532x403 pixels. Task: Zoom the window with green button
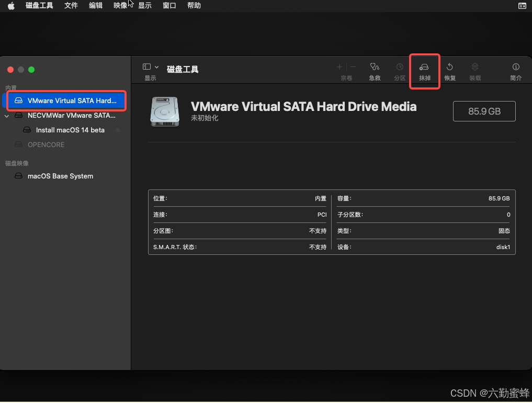coord(31,70)
